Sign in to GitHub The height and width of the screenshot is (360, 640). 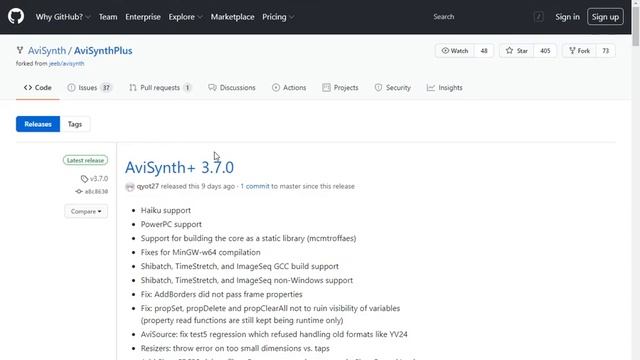tap(567, 17)
